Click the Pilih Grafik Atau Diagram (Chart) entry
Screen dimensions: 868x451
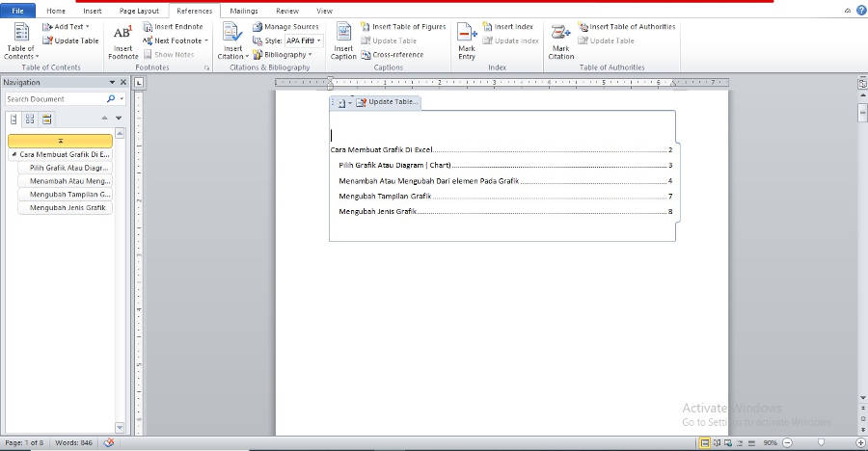pos(505,165)
